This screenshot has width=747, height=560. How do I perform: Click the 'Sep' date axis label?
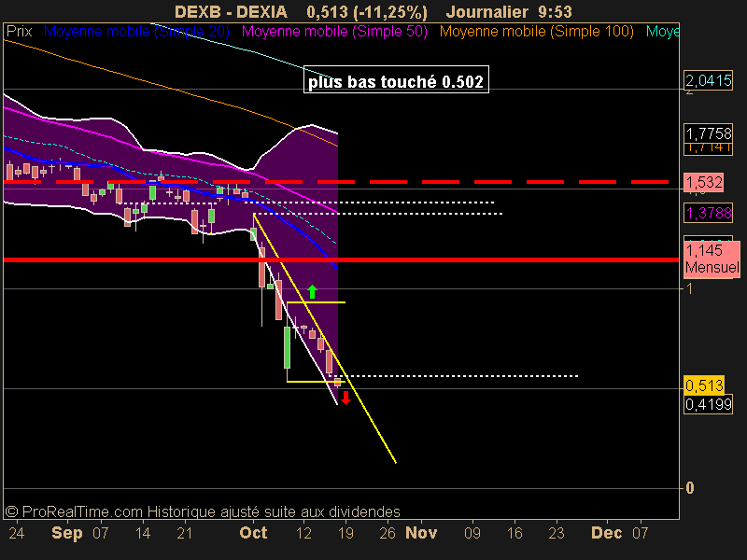point(66,532)
